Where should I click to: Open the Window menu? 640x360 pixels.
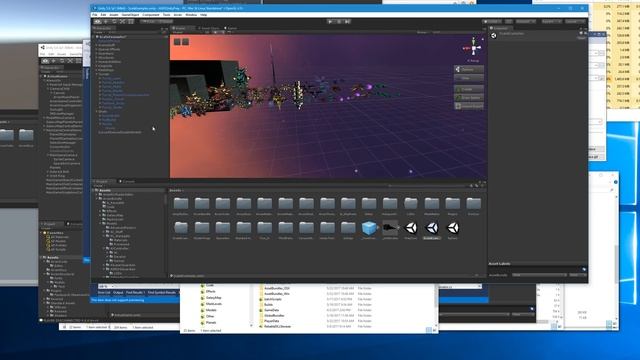tap(191, 15)
